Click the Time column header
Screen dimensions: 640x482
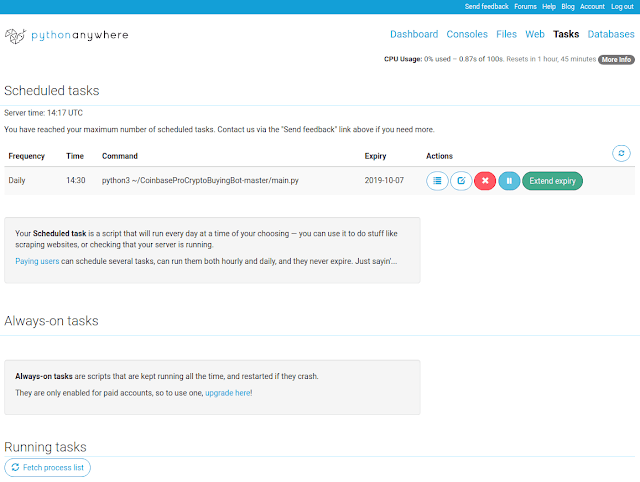pyautogui.click(x=75, y=156)
